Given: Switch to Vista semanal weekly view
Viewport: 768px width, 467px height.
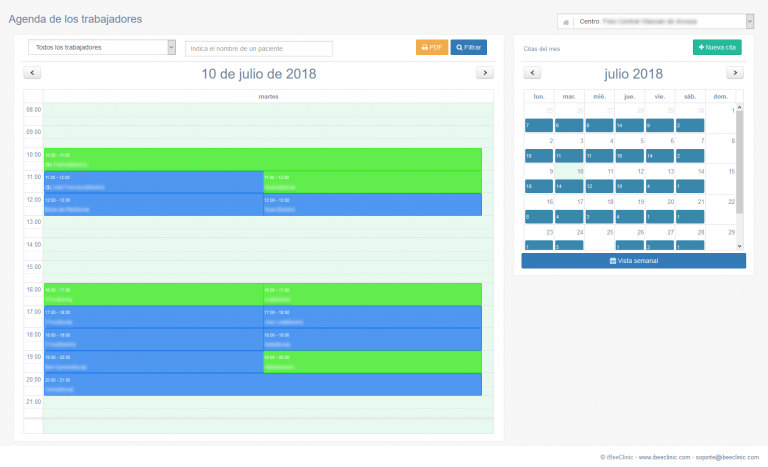Looking at the screenshot, I should coord(633,261).
